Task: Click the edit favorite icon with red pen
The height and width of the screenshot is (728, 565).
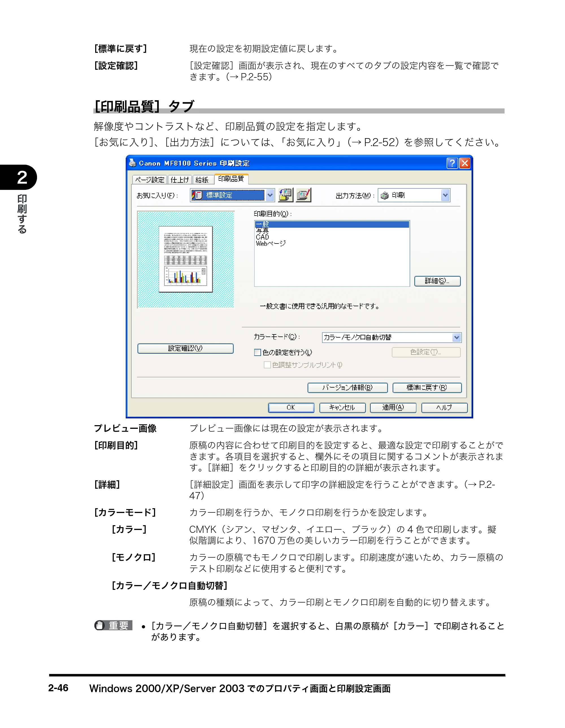Action: point(304,195)
